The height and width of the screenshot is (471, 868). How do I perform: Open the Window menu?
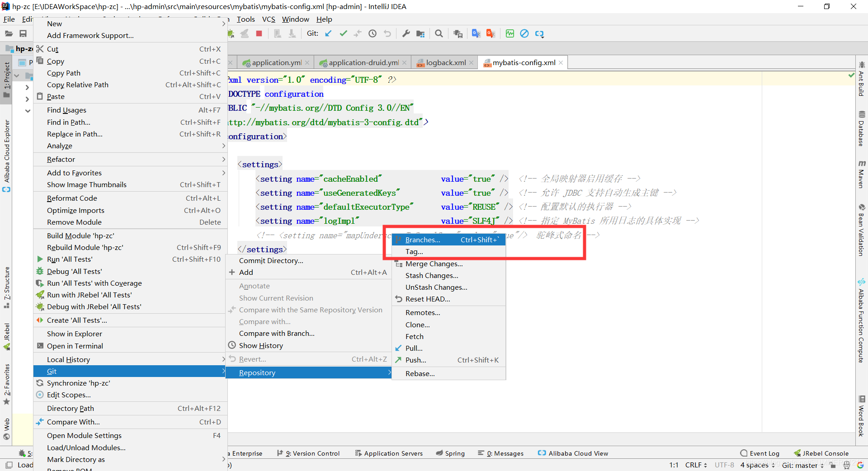click(x=295, y=19)
